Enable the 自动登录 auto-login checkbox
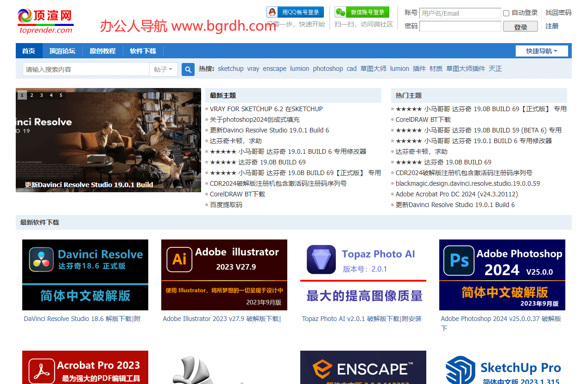 [x=506, y=13]
